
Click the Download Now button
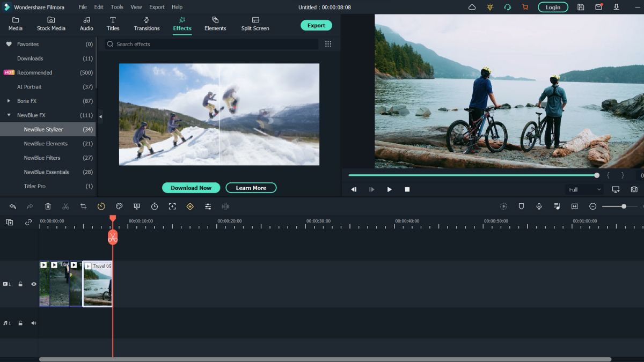click(x=191, y=188)
